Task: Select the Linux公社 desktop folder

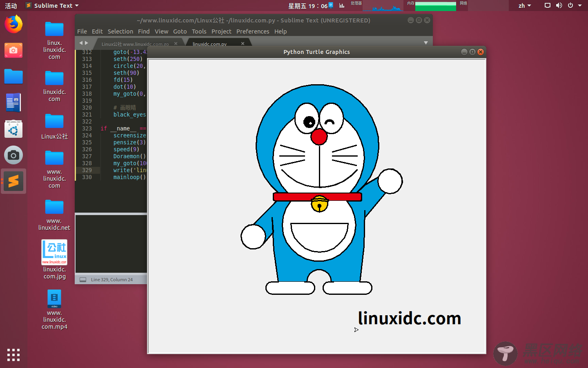Action: click(x=54, y=127)
